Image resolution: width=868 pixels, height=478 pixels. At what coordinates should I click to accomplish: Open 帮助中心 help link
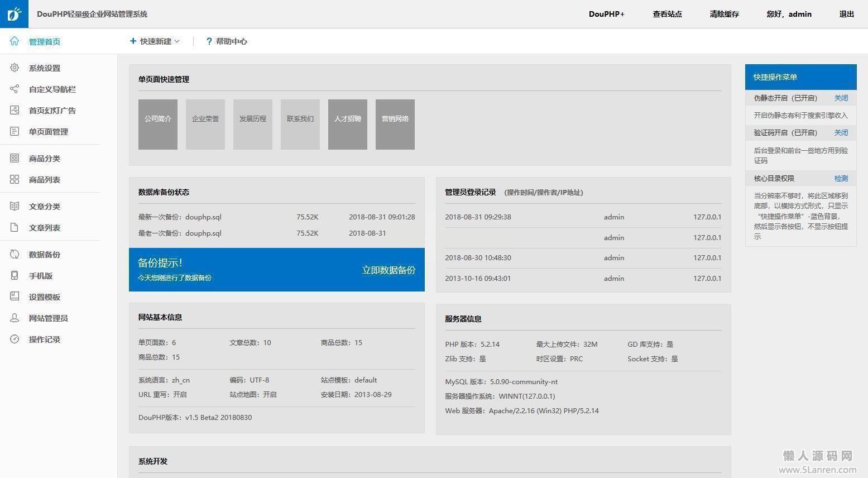point(227,41)
